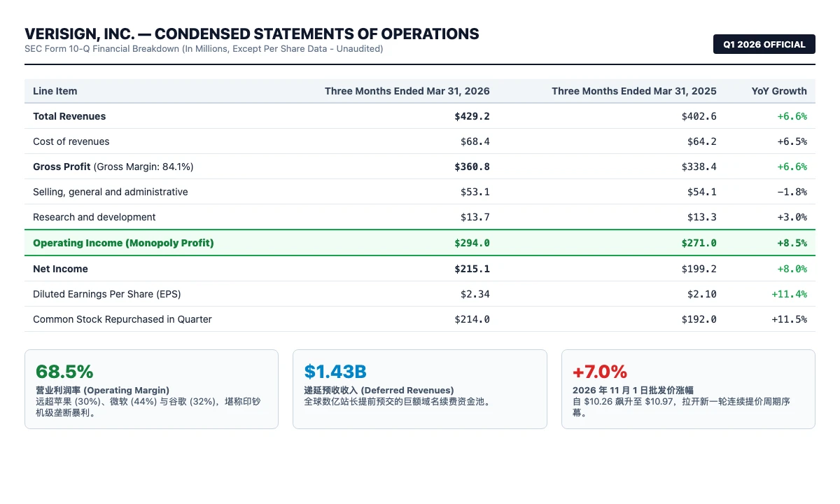The width and height of the screenshot is (840, 504).
Task: Click Common Stock Repurchased in Quarter label
Action: tap(122, 319)
